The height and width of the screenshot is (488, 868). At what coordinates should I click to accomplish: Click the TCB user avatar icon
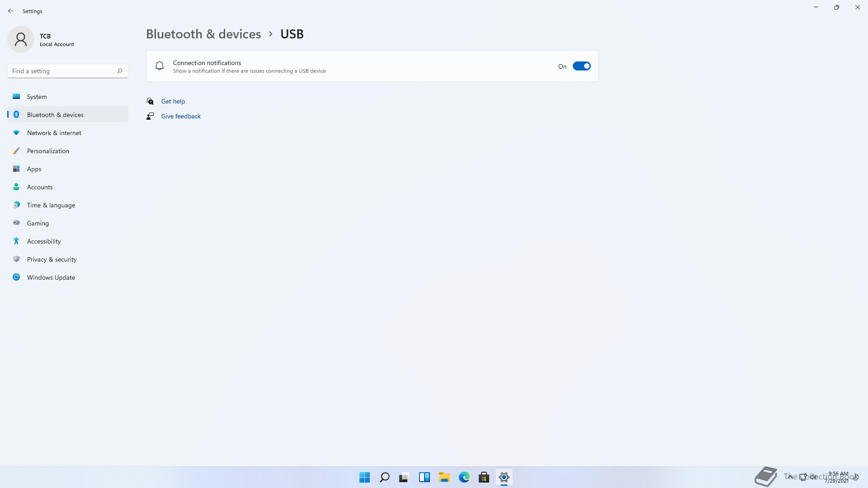click(x=21, y=39)
